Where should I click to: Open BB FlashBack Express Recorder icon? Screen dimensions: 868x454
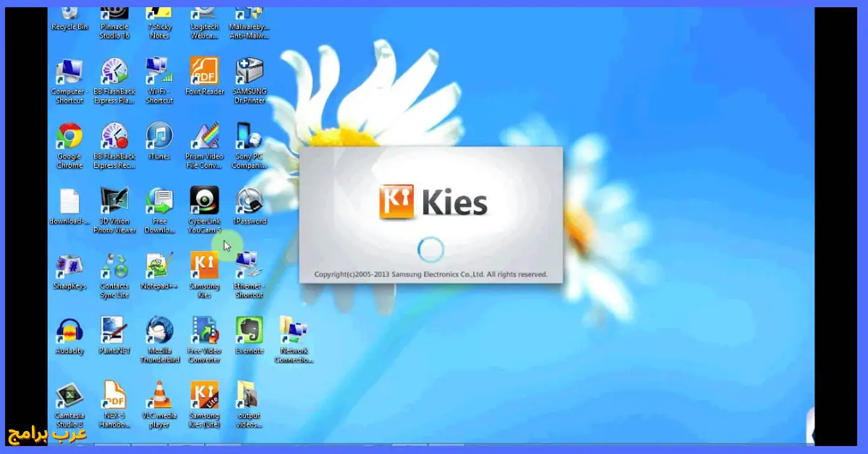point(114,146)
